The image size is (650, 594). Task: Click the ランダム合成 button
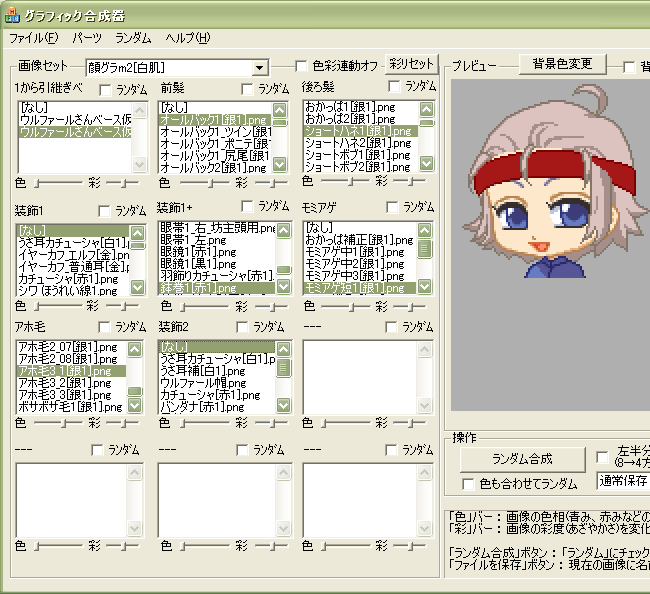pyautogui.click(x=522, y=459)
